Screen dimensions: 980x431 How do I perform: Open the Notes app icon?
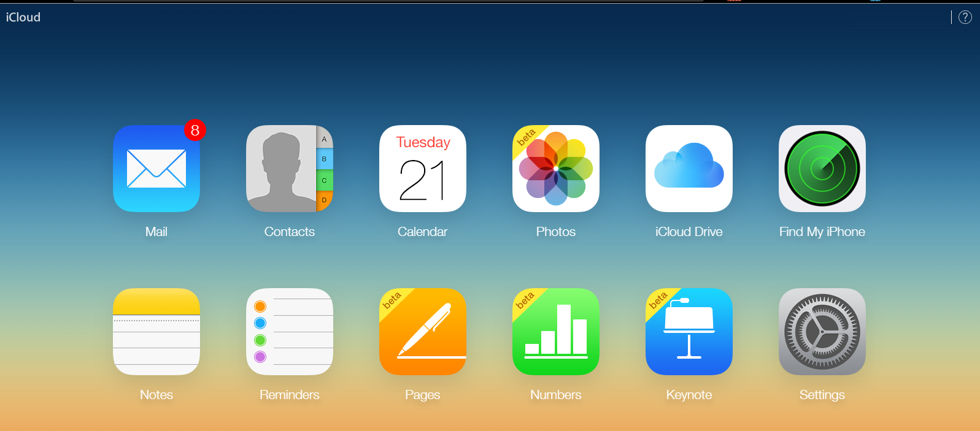[156, 332]
